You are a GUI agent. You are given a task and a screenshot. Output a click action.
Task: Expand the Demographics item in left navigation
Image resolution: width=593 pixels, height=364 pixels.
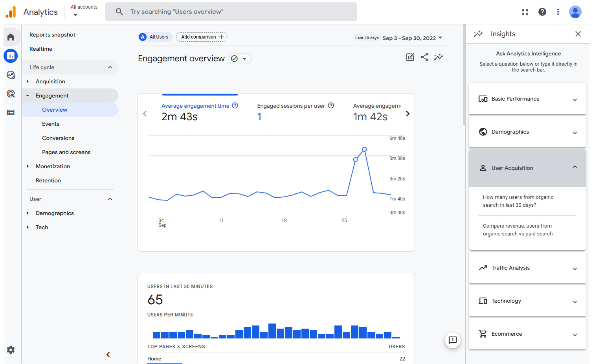(28, 213)
